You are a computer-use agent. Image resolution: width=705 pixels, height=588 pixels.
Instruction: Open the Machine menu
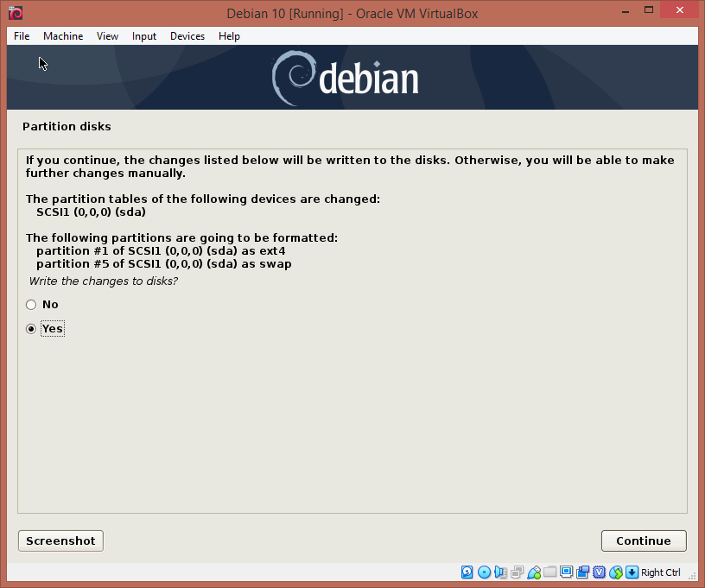pos(63,36)
